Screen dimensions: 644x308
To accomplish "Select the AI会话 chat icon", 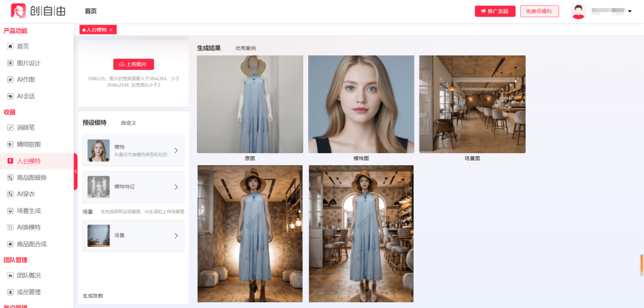I will pyautogui.click(x=10, y=96).
